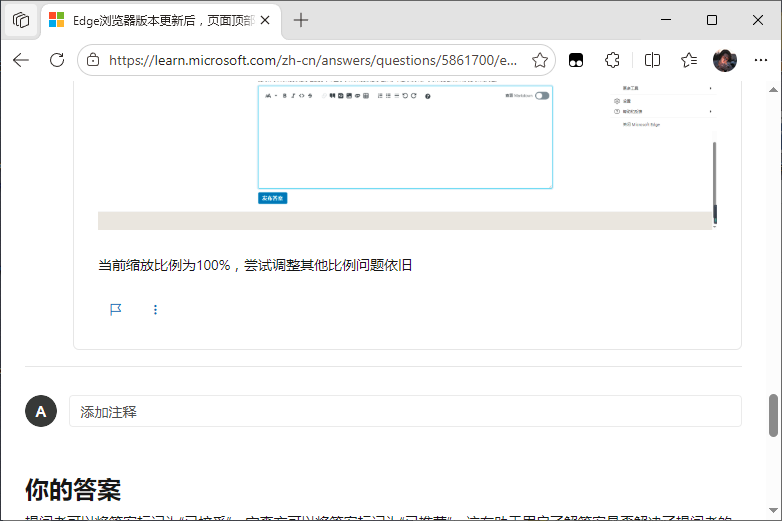Open the Favorites list
Image resolution: width=782 pixels, height=521 pixels.
[689, 60]
